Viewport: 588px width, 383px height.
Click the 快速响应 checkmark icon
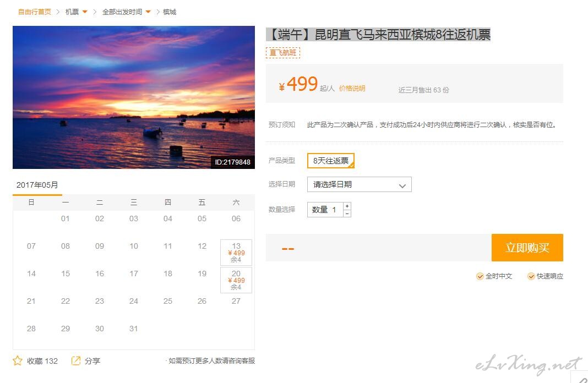tap(531, 277)
